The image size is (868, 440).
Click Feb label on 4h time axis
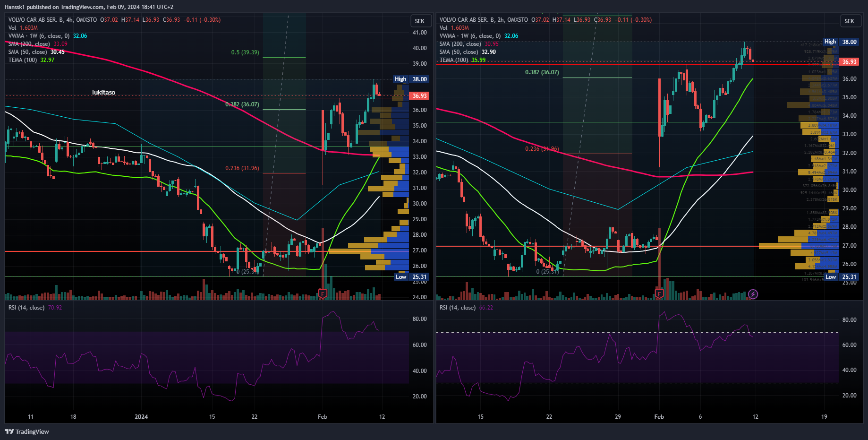(x=323, y=417)
